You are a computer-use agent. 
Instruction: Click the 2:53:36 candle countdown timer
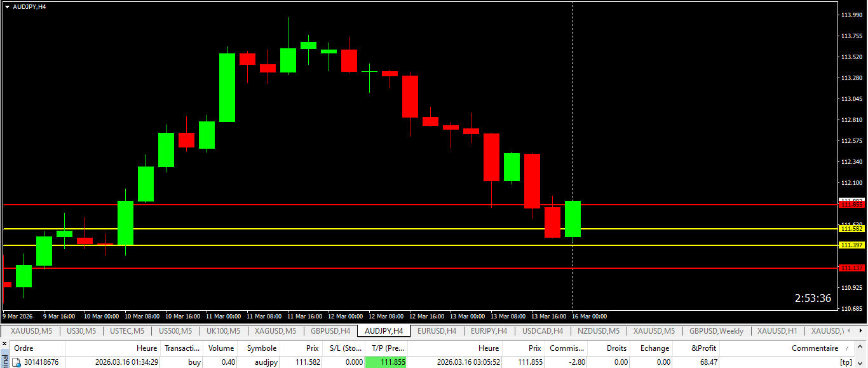813,298
